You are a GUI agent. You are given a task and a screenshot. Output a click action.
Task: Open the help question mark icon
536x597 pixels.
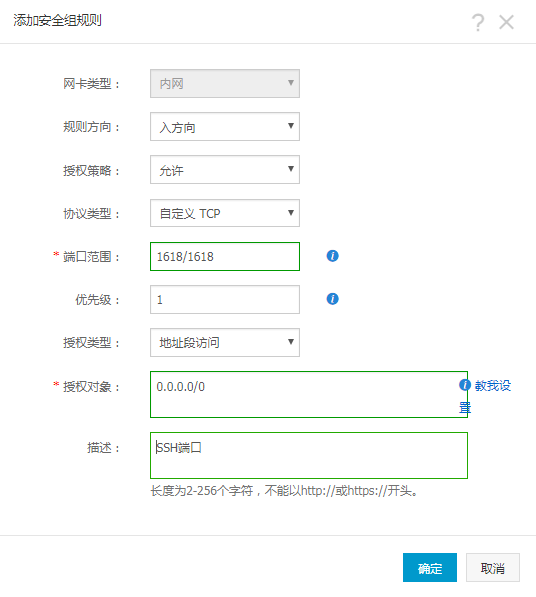coord(478,22)
